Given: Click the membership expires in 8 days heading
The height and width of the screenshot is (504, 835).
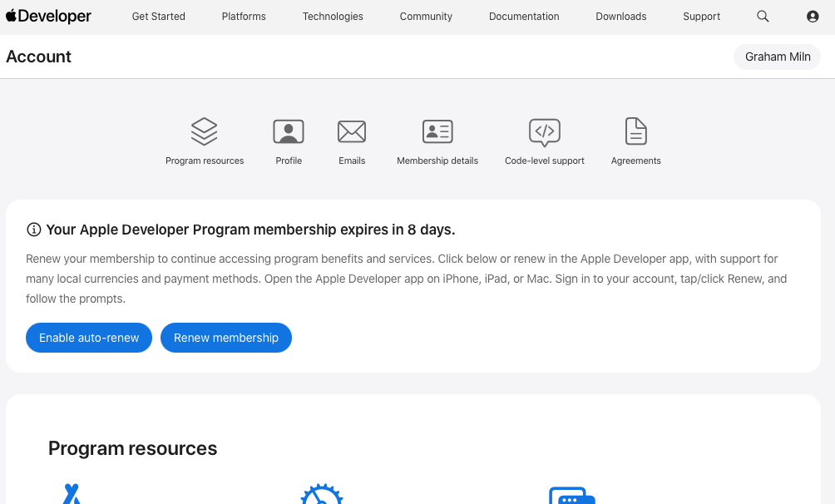Looking at the screenshot, I should (250, 230).
